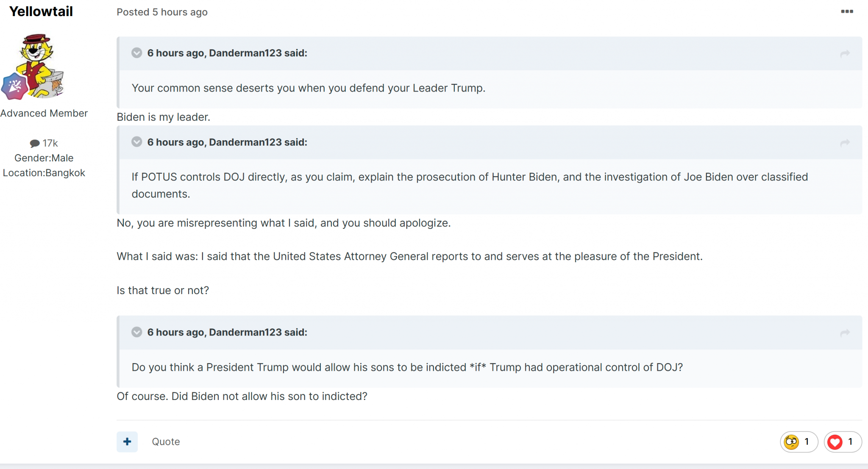This screenshot has width=868, height=469.
Task: Click the Advanced Member rank label
Action: (x=44, y=113)
